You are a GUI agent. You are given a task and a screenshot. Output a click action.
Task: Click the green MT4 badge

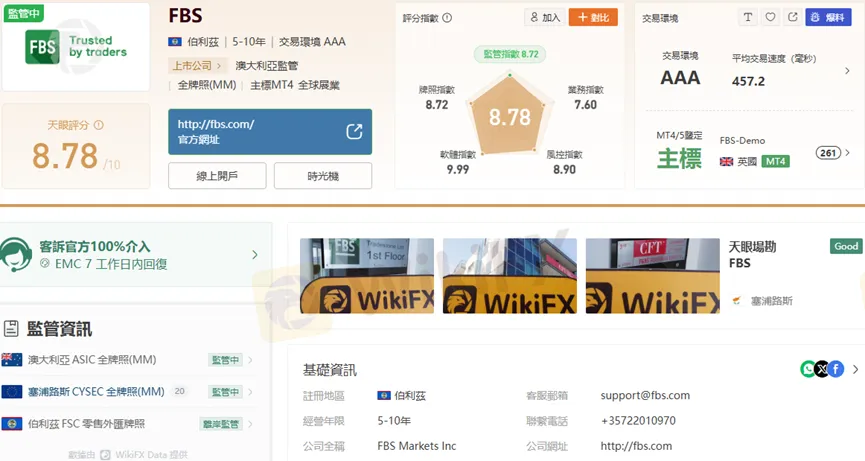(x=776, y=162)
